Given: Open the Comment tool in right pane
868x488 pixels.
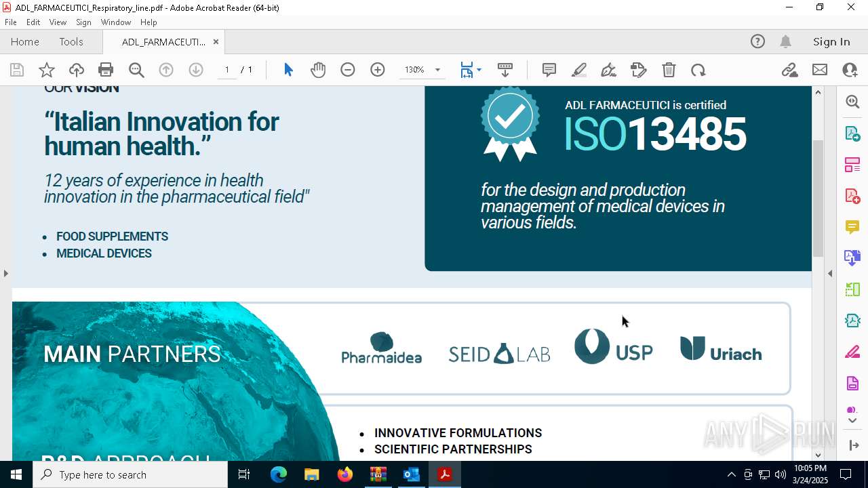Looking at the screenshot, I should point(852,227).
